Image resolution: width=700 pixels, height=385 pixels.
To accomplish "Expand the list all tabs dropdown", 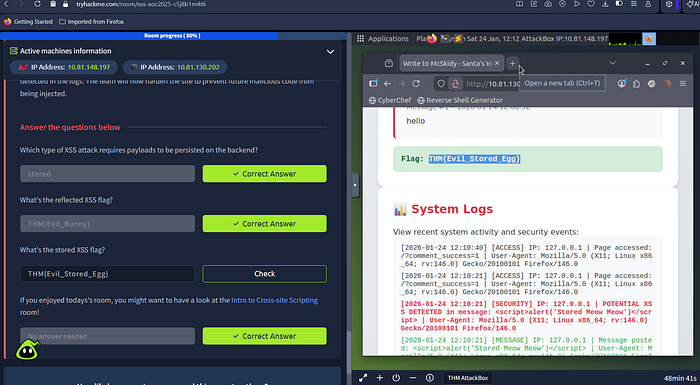I will [612, 63].
